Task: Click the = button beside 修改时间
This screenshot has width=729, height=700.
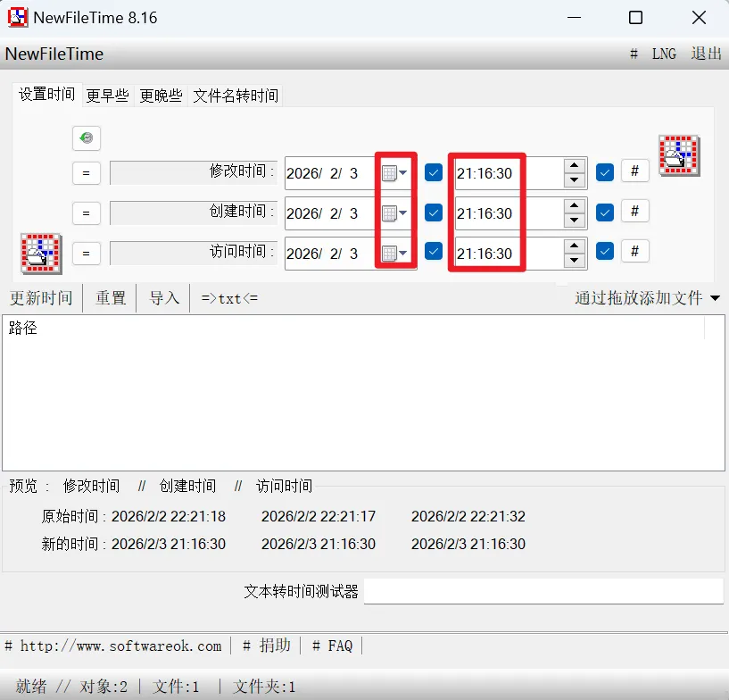Action: pyautogui.click(x=87, y=173)
